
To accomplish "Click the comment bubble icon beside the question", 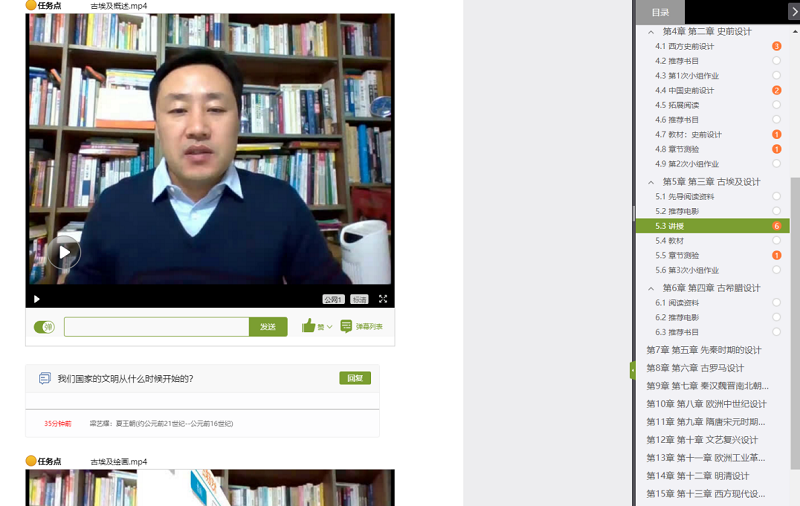I will tap(44, 379).
